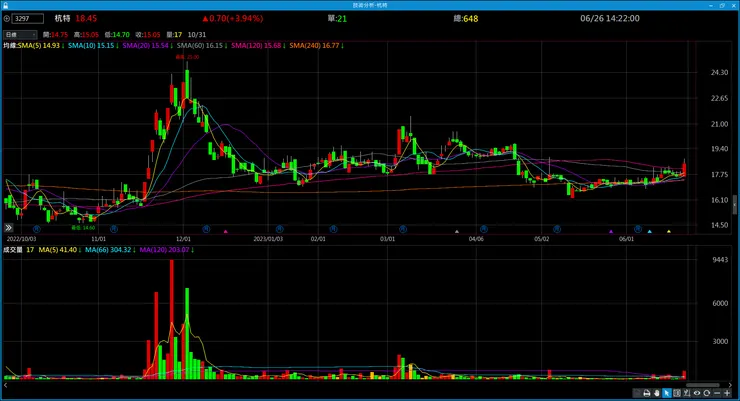The image size is (740, 401).
Task: Click price axis label 24.30
Action: point(719,72)
